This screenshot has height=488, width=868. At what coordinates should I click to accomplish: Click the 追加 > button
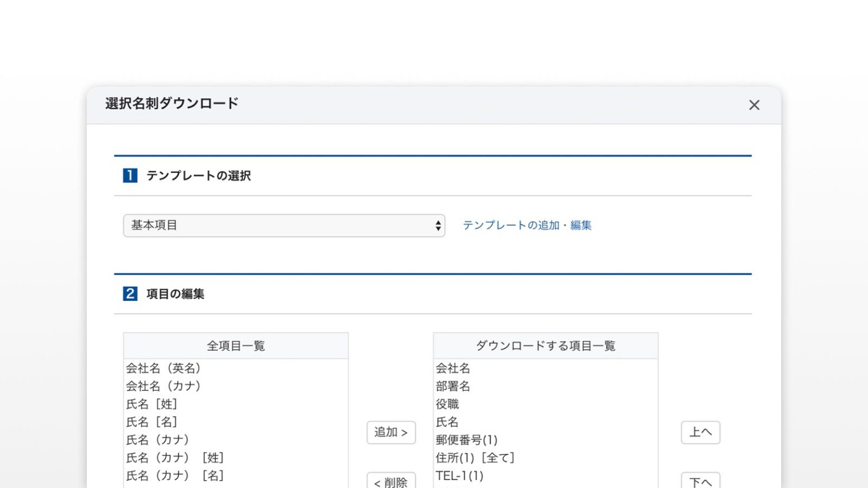(391, 432)
